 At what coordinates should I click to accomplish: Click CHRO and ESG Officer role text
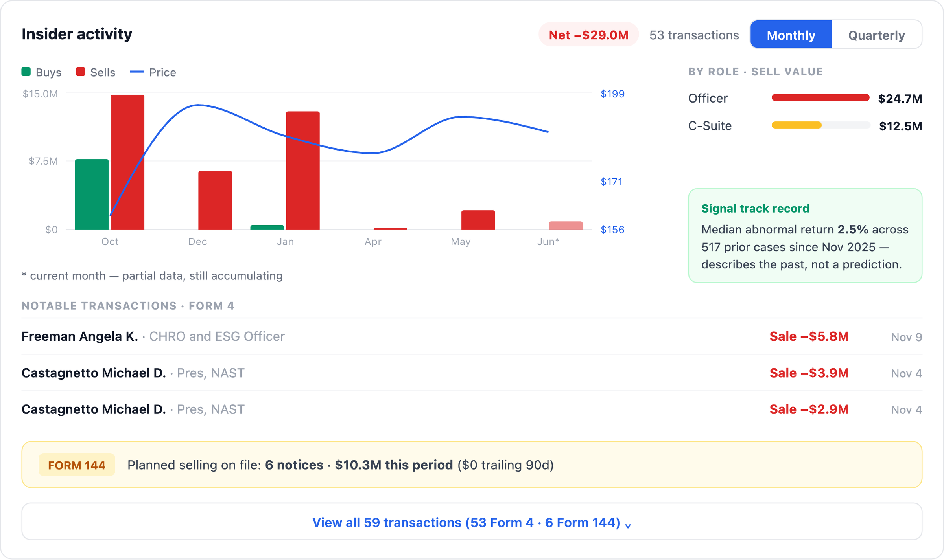click(x=217, y=336)
